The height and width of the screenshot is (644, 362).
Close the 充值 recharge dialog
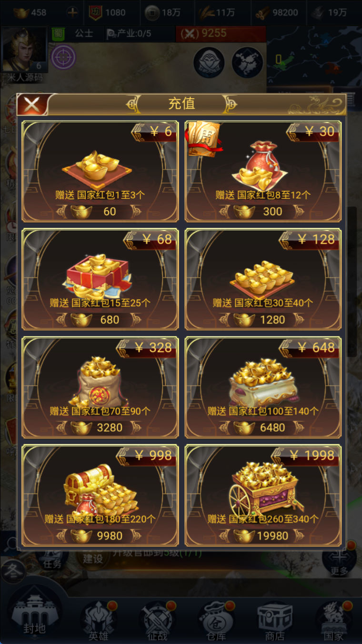point(32,104)
